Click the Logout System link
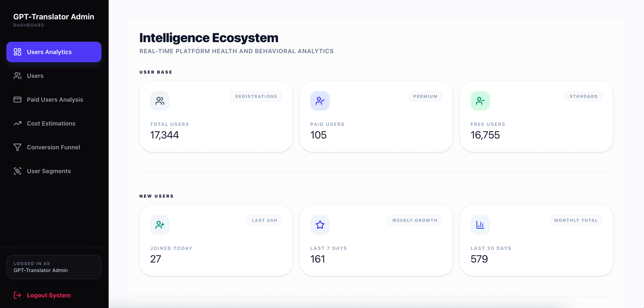 49,295
